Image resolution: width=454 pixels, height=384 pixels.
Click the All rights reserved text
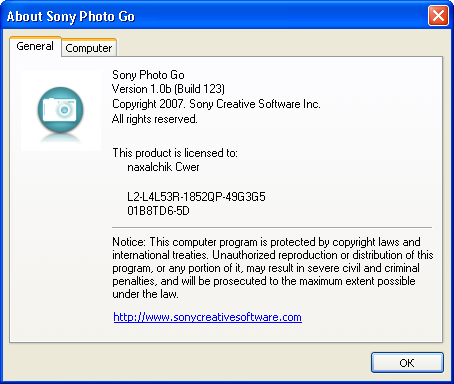coord(155,119)
